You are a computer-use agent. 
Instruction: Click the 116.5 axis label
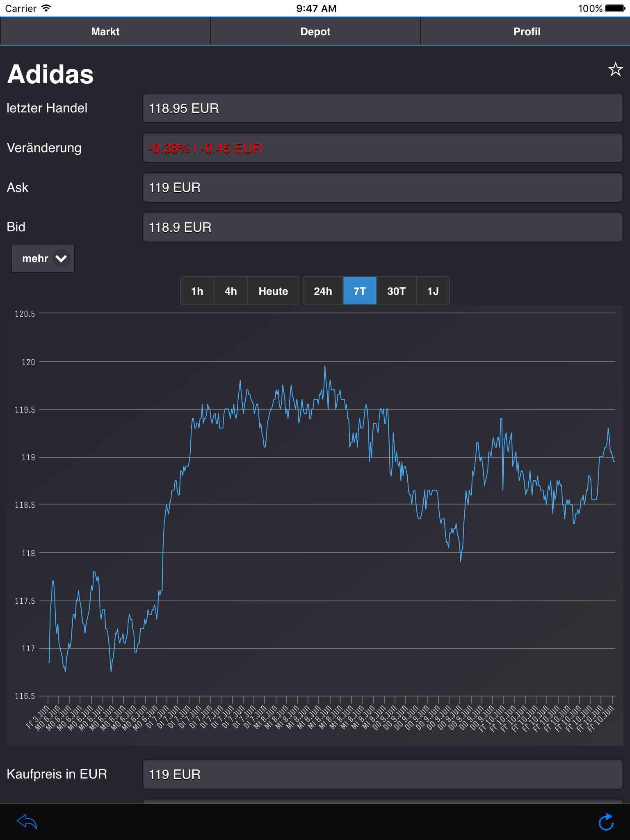coord(25,696)
